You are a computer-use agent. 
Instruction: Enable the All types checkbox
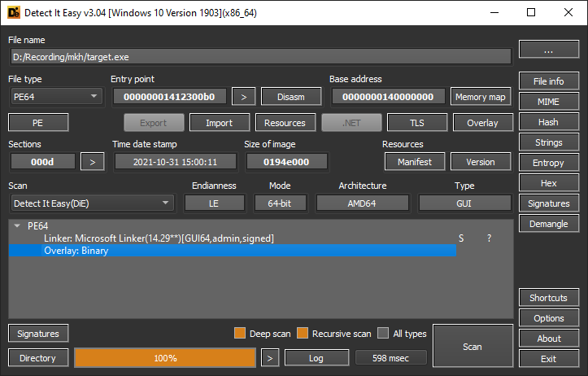(383, 334)
